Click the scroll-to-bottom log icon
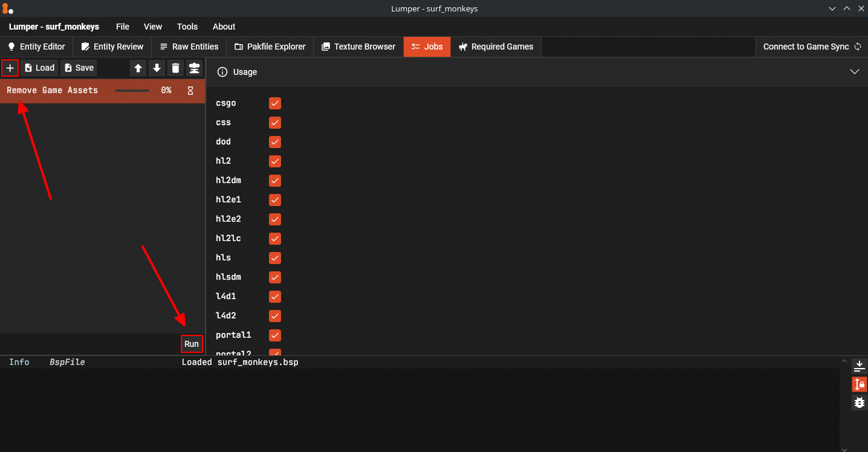 [x=859, y=366]
